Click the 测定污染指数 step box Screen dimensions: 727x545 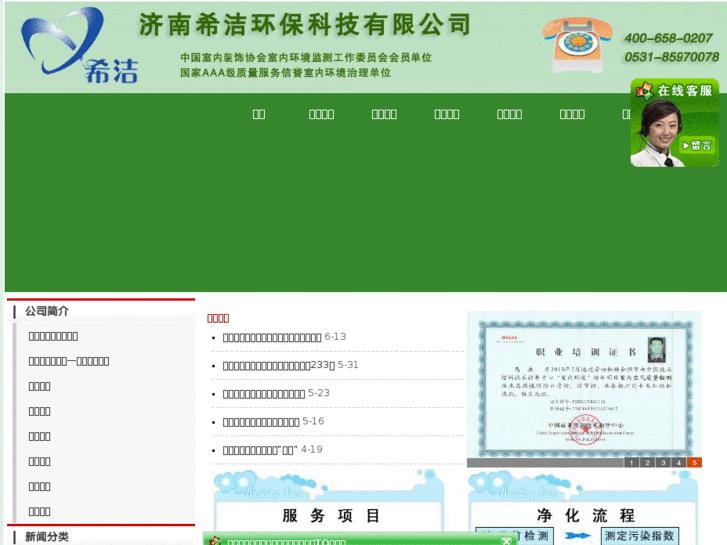[x=639, y=536]
